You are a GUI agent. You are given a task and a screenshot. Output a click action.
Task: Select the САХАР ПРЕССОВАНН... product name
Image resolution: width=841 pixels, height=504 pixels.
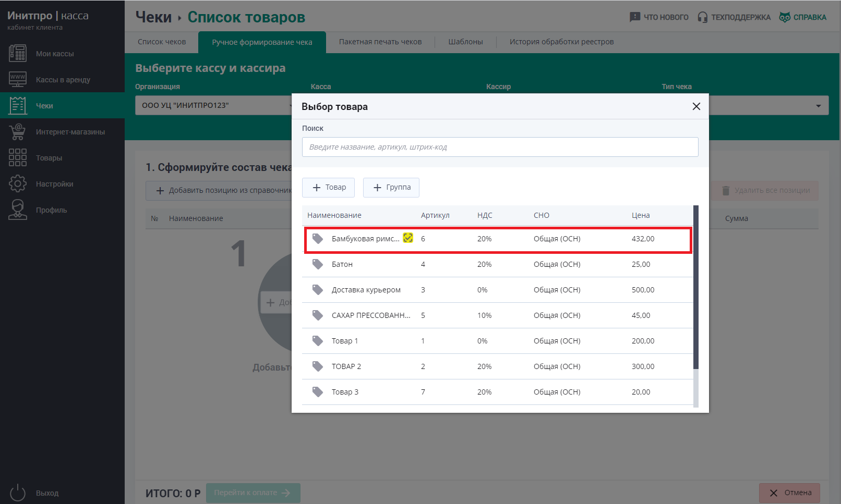tap(371, 315)
